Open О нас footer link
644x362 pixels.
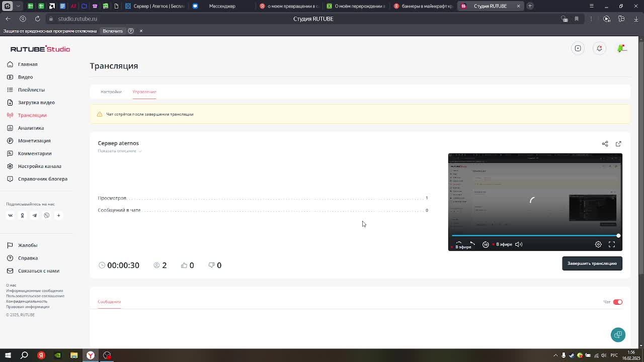pos(11,285)
